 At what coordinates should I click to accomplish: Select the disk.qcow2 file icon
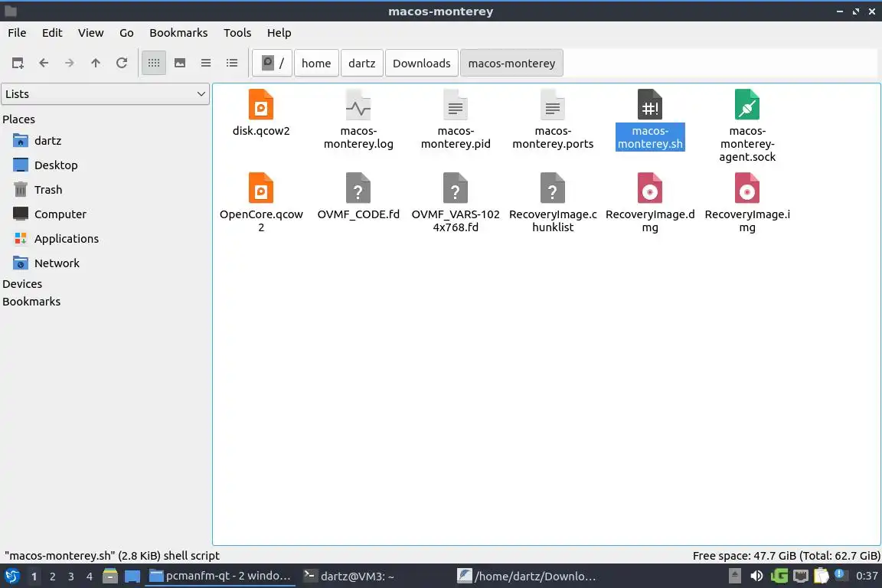tap(261, 105)
